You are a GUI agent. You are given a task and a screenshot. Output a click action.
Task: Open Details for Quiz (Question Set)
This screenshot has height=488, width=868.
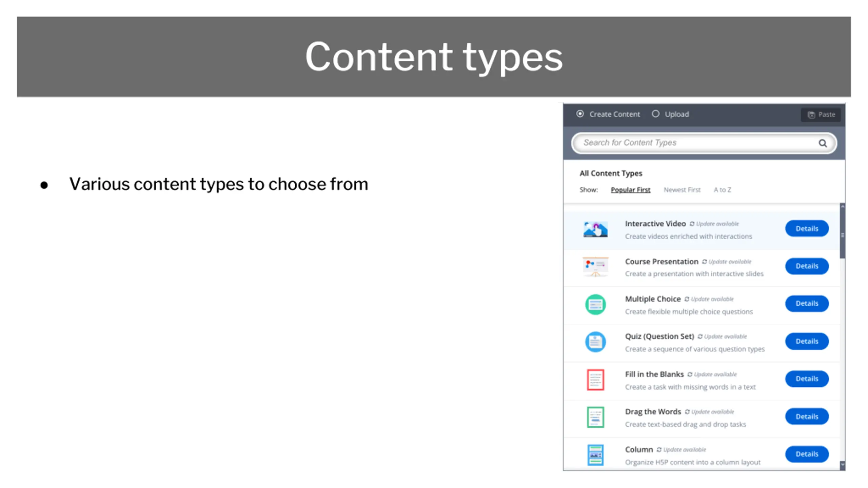tap(807, 341)
